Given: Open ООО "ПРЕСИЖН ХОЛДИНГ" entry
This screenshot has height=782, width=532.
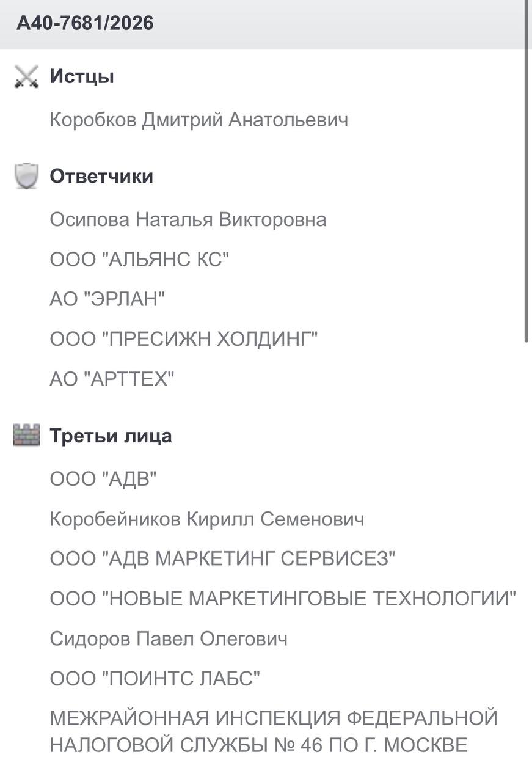Looking at the screenshot, I should coord(184,339).
